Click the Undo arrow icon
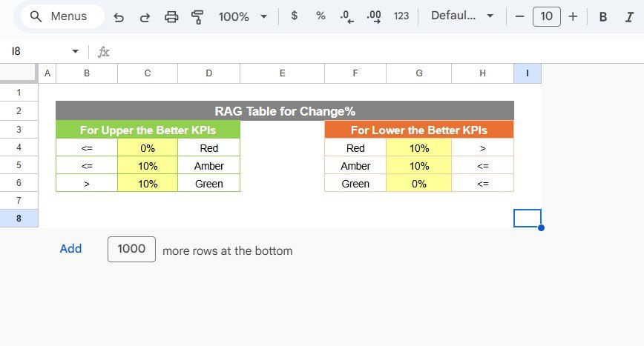This screenshot has width=644, height=346. pos(119,16)
